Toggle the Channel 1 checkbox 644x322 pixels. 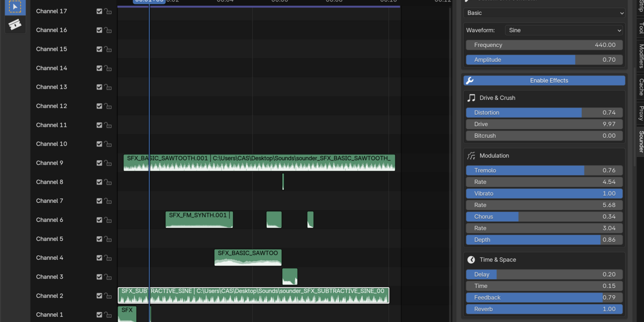(x=99, y=315)
